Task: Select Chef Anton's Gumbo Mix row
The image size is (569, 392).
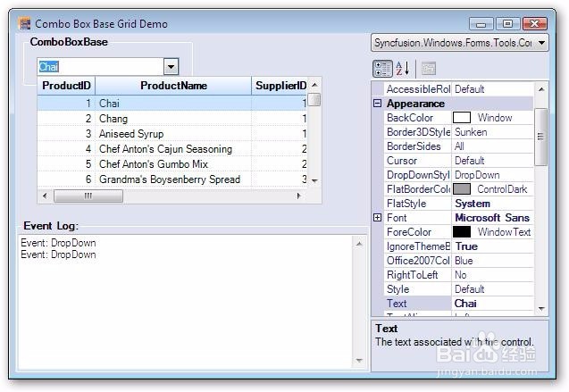Action: tap(172, 164)
